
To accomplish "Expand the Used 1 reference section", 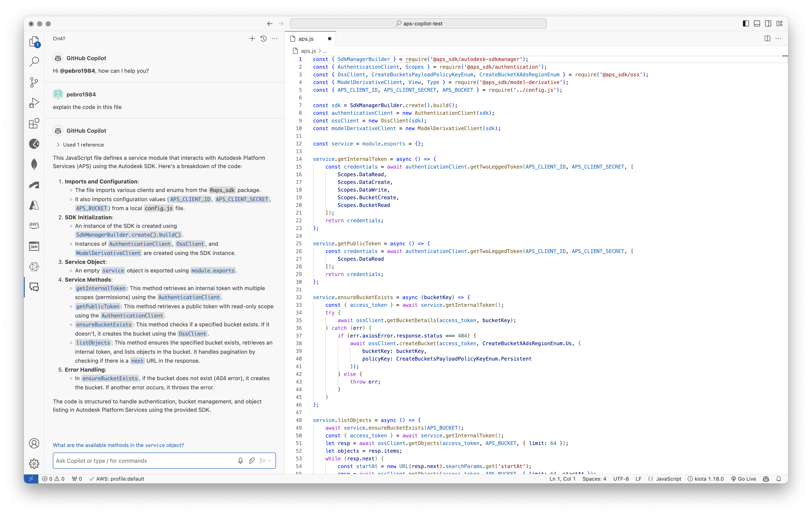I will (x=80, y=145).
